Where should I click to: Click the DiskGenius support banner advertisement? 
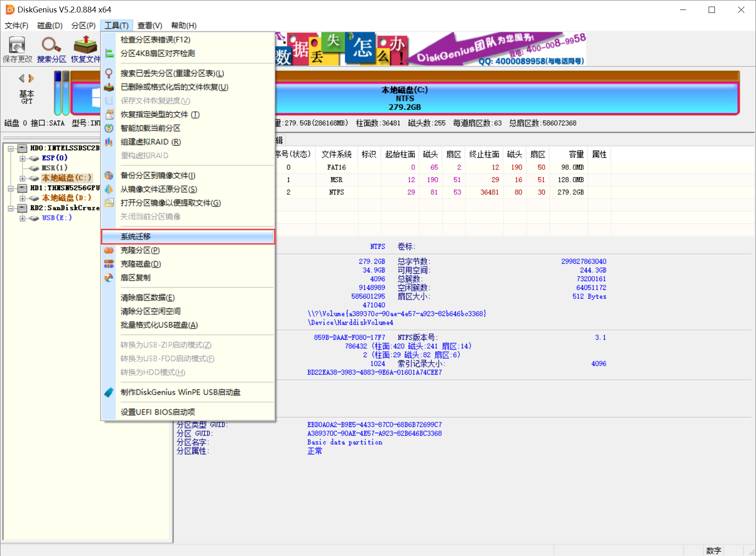pos(430,49)
